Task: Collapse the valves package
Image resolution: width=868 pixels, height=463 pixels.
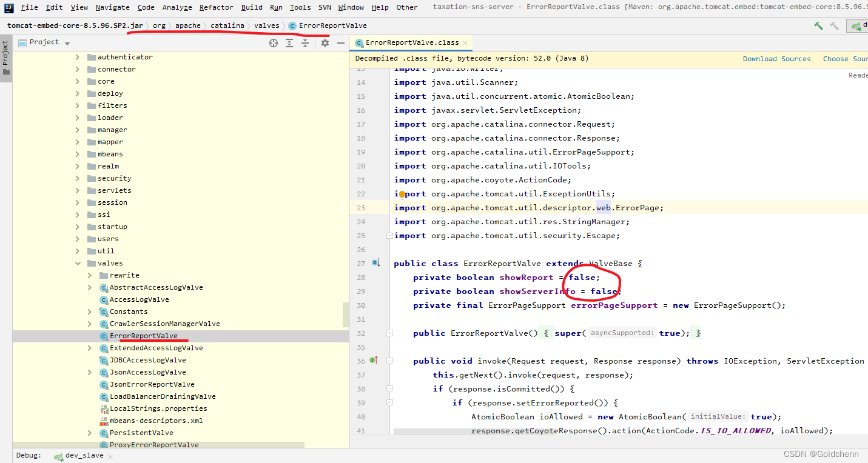Action: tap(77, 263)
